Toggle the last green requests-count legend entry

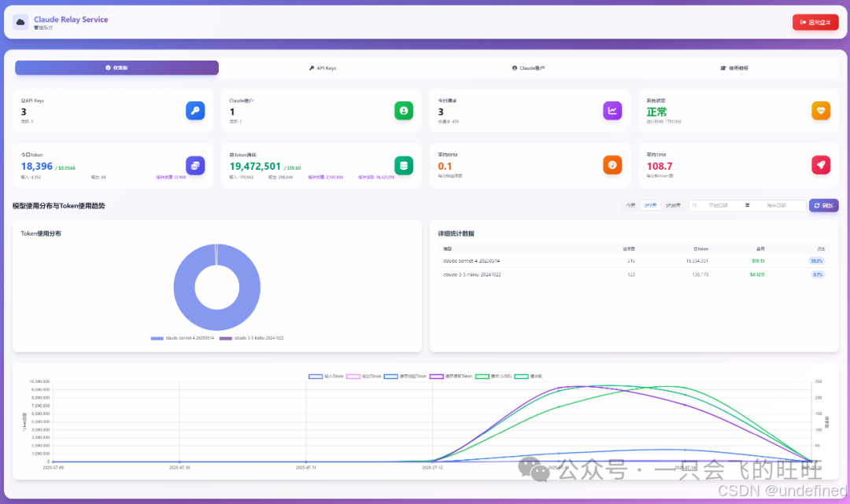point(528,377)
